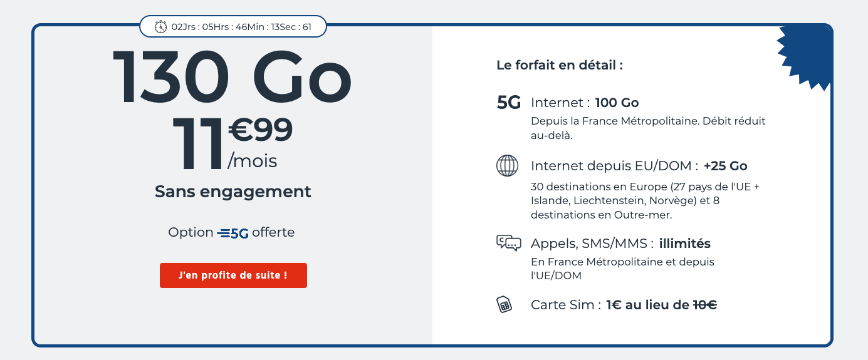Click the struck-through 10€ price

[x=704, y=305]
